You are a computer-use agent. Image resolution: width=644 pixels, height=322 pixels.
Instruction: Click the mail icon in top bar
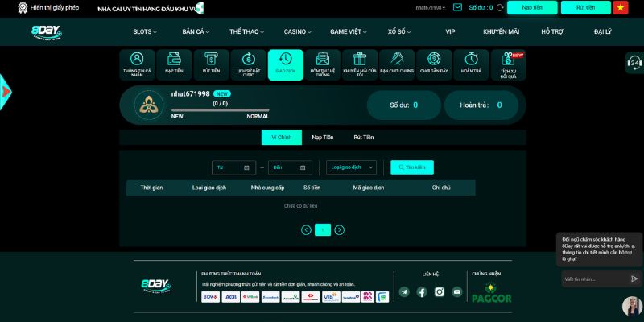[x=457, y=7]
